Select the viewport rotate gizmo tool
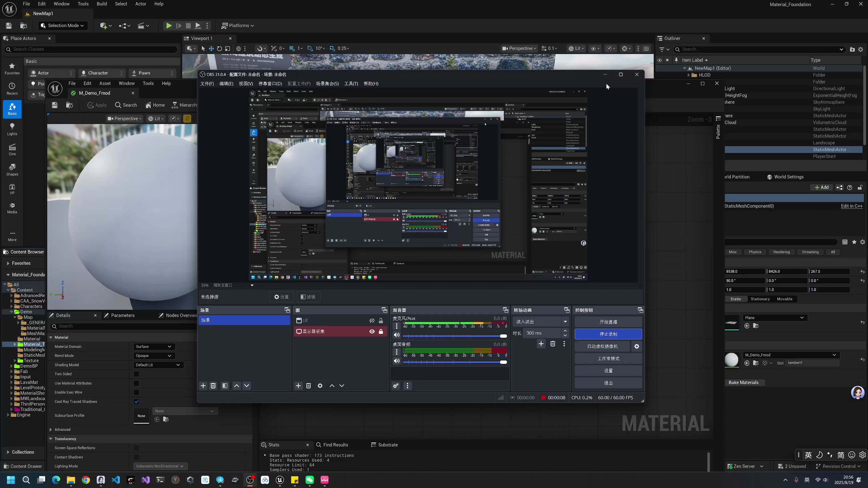868x488 pixels. [x=219, y=49]
